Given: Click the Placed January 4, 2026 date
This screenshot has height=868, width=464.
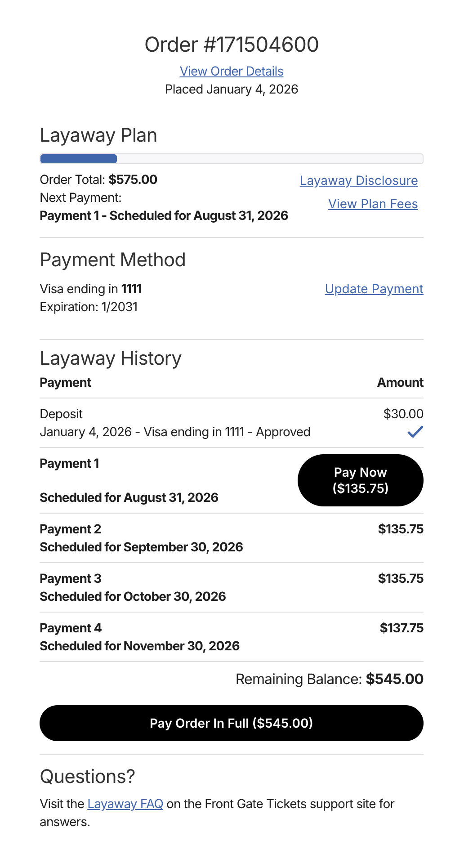Looking at the screenshot, I should tap(232, 89).
